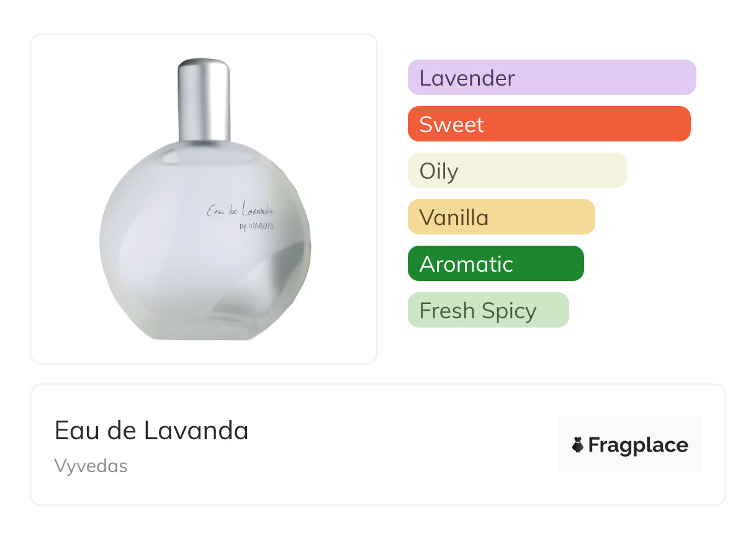Click the "Aromatic" text in the green bar
The image size is (756, 536).
[x=466, y=264]
